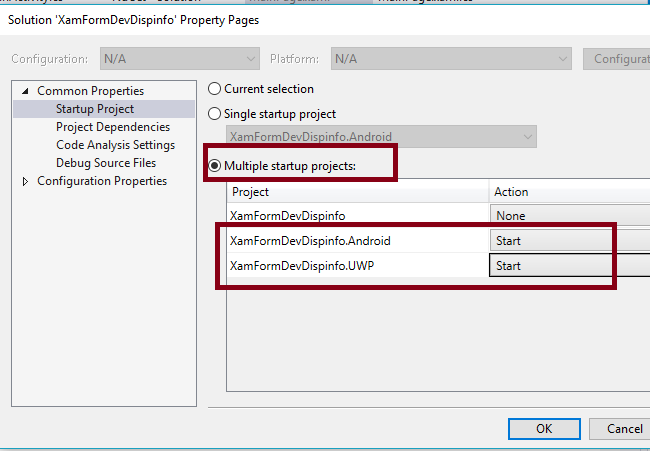Screen dimensions: 650x451
Task: Open Code Analysis Settings page
Action: [115, 145]
